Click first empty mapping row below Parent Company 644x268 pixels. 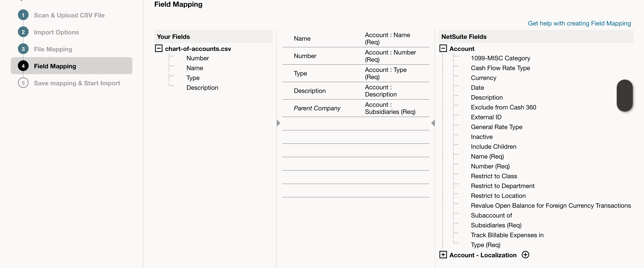356,124
